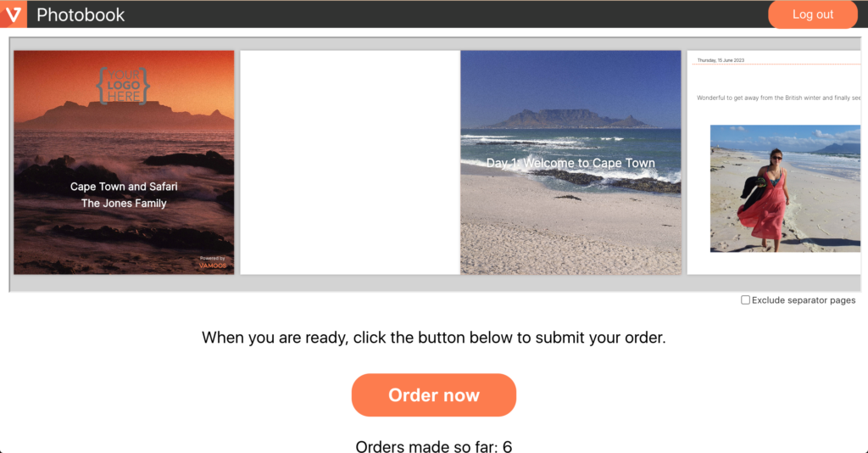This screenshot has width=868, height=453.
Task: Click the Cape Town and Safari cover title
Action: 124,187
